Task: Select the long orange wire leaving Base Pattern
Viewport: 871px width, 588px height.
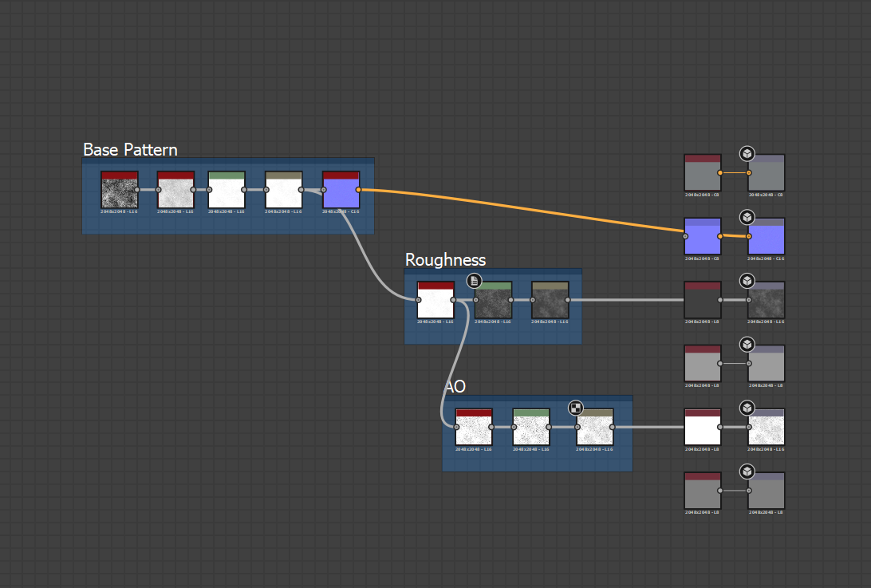Action: (x=522, y=209)
